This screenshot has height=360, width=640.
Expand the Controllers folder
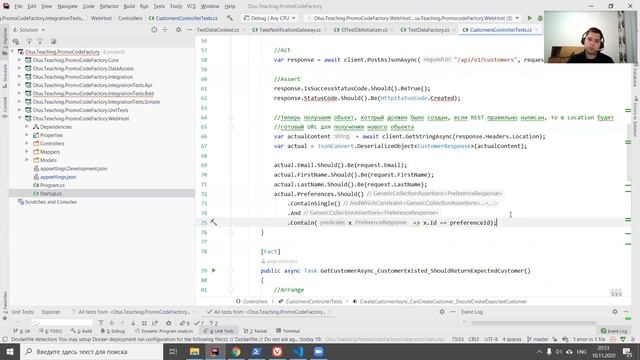pos(27,144)
